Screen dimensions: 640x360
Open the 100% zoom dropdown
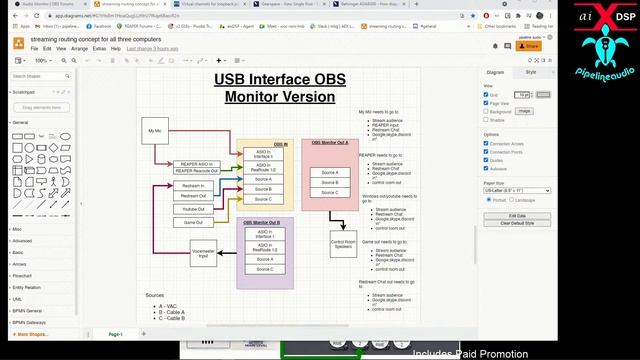43,60
